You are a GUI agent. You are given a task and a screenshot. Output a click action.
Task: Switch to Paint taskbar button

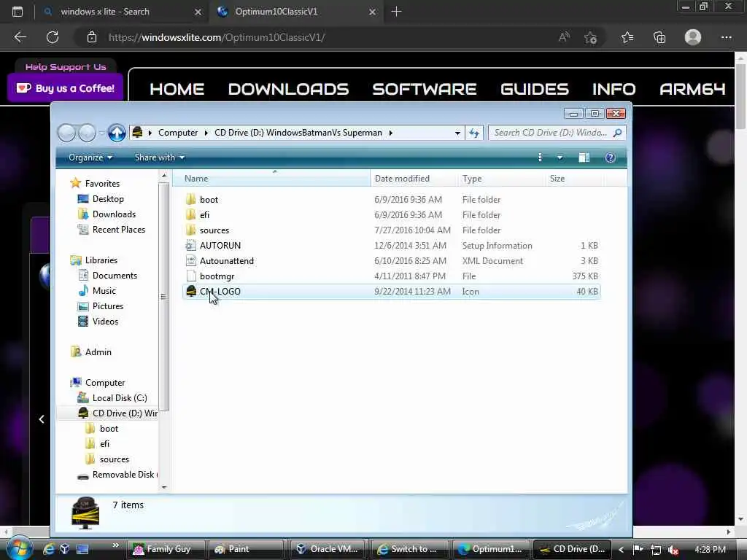tap(245, 549)
